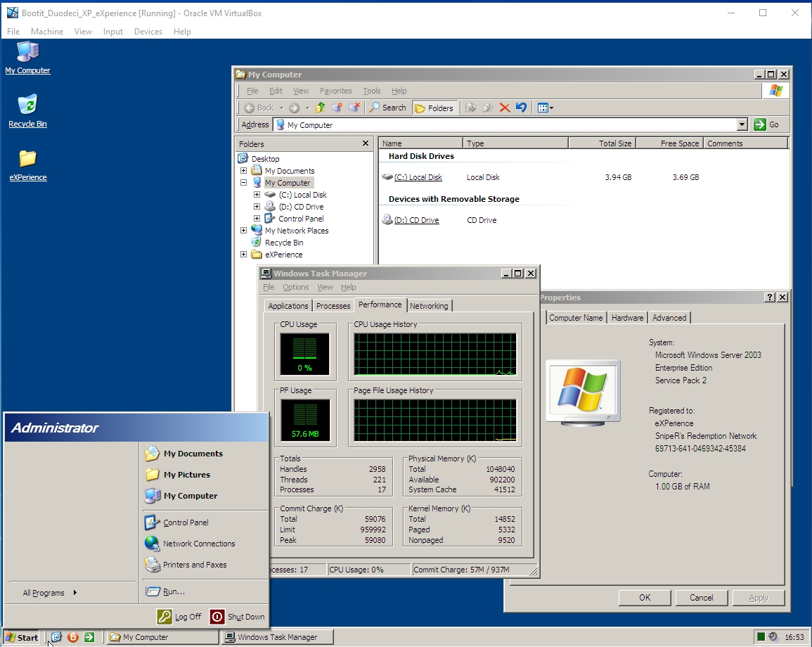Select eXPerience folder desktop icon
Image resolution: width=812 pixels, height=647 pixels.
point(28,165)
